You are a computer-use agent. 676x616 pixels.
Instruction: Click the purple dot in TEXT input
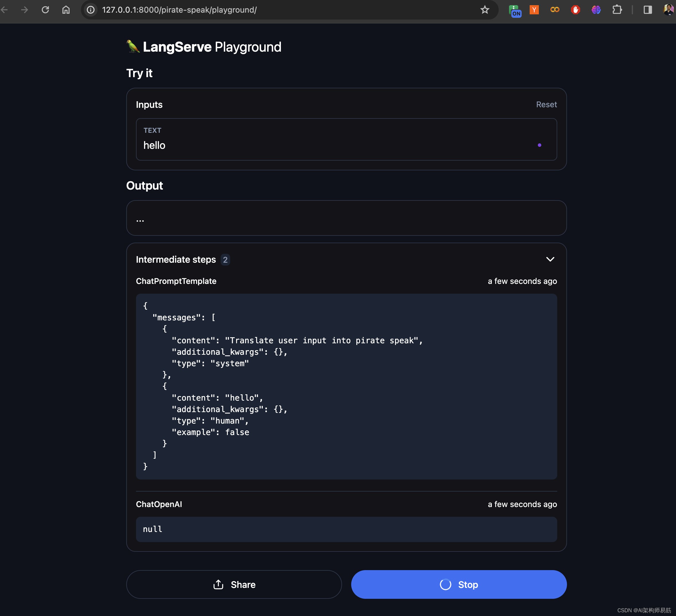coord(539,145)
